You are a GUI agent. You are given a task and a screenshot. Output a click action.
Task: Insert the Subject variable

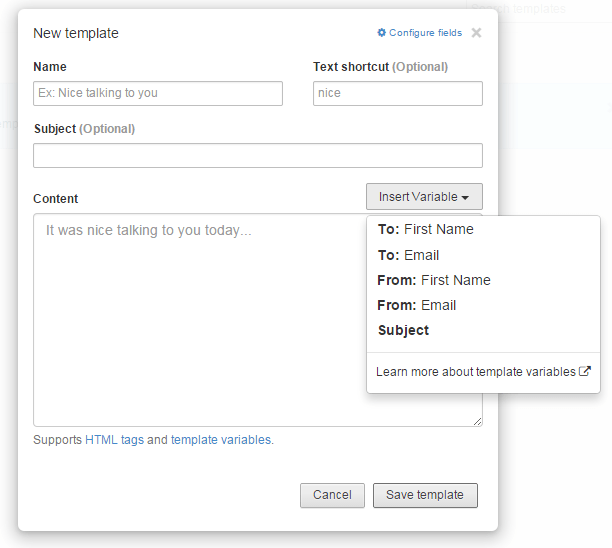(x=404, y=330)
